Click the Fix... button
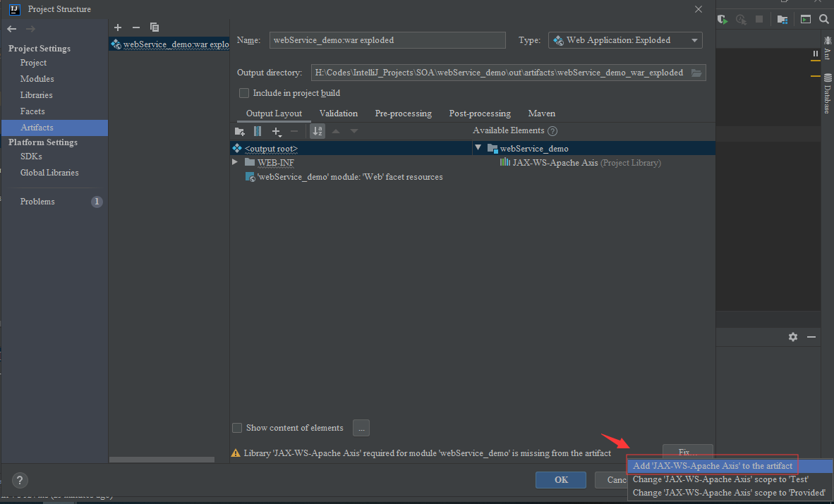Screen dimensions: 834x504 coord(687,452)
